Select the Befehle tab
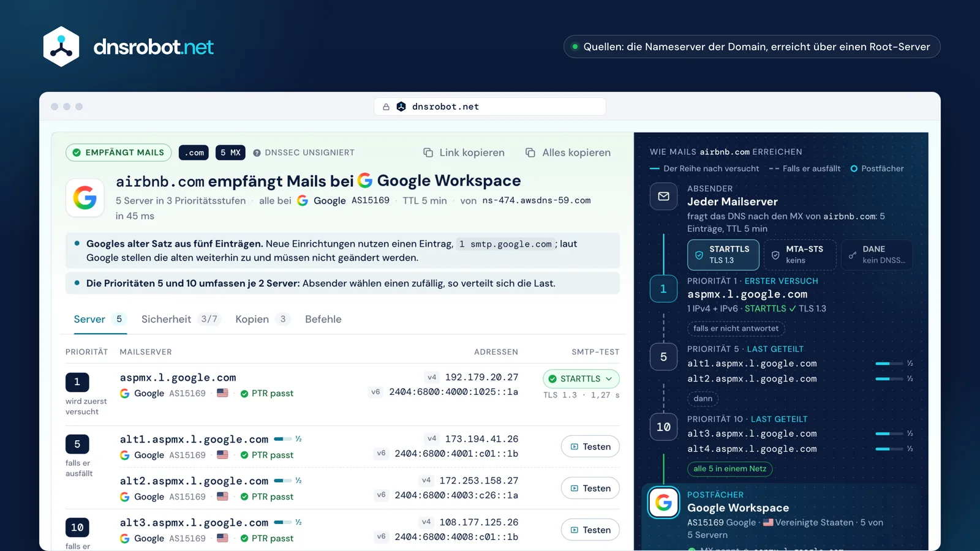980x551 pixels. [323, 319]
